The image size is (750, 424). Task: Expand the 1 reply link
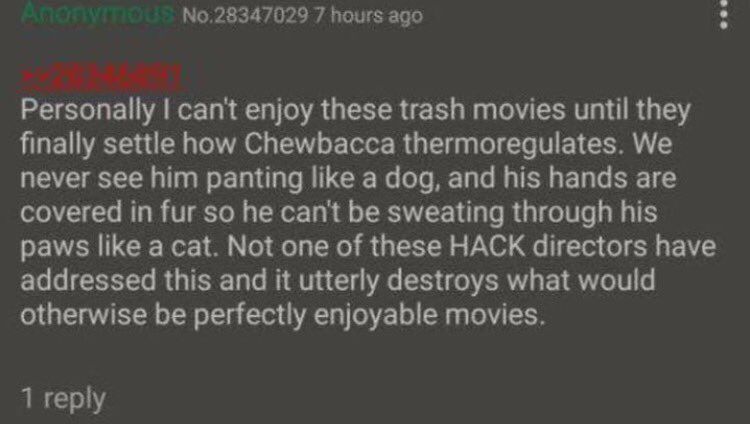[63, 398]
